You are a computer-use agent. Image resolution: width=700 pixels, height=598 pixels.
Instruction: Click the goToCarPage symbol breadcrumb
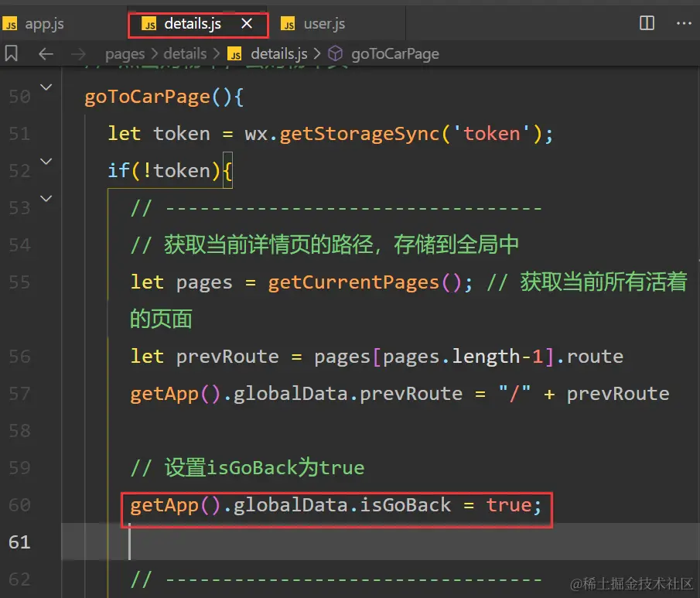[x=395, y=54]
